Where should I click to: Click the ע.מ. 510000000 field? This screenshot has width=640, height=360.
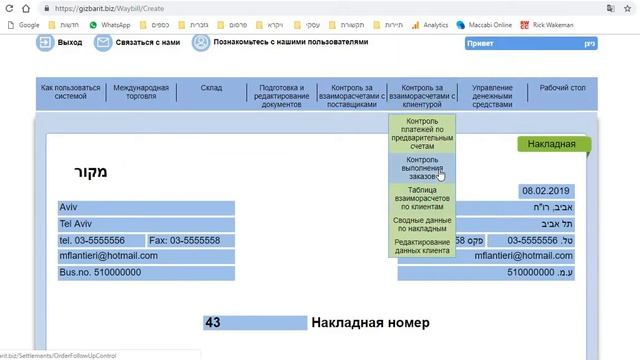click(x=486, y=273)
